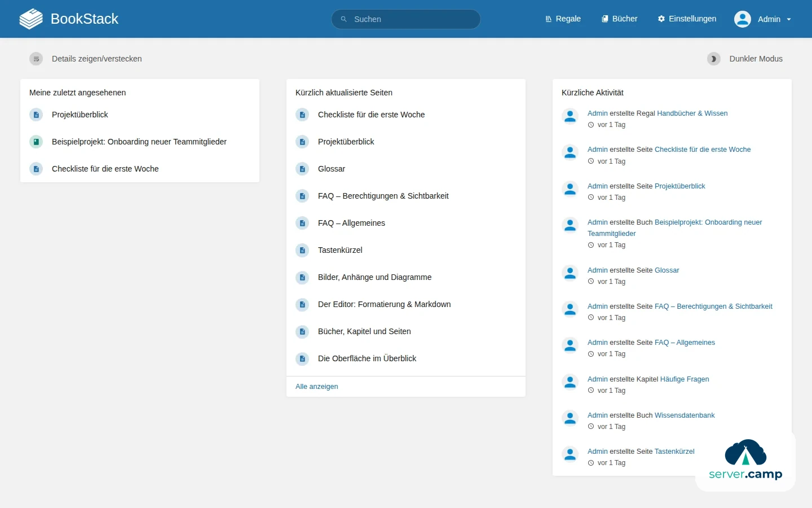
Task: Click page icon beside Die Oberfläche im Überblick
Action: pos(302,358)
